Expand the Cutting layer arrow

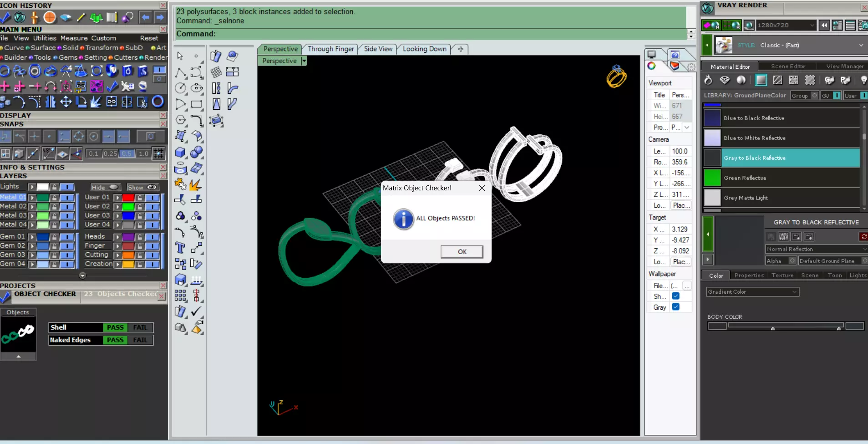[118, 255]
